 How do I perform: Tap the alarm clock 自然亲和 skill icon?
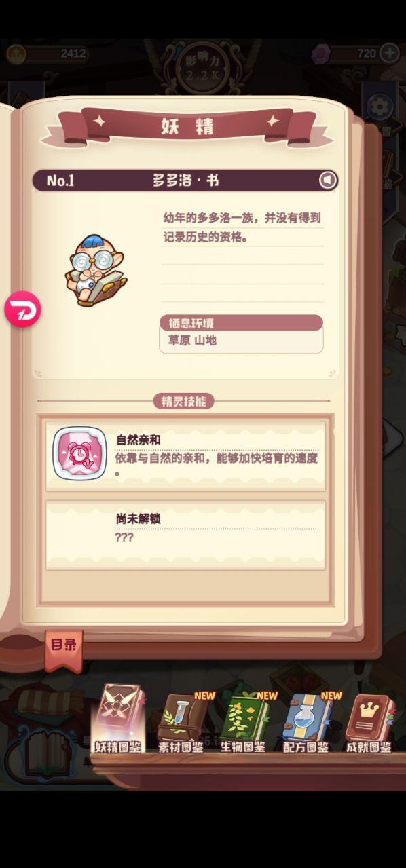pos(79,454)
